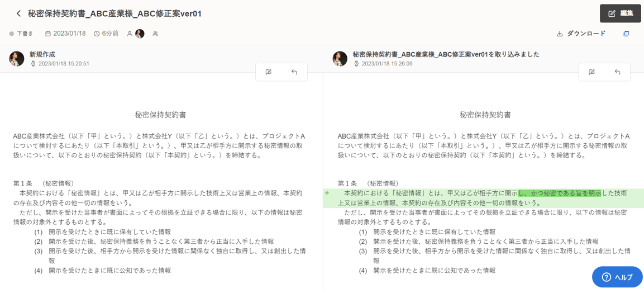Image resolution: width=644 pixels, height=293 pixels.
Task: Click the 6分前 last updated time indicator
Action: tap(106, 34)
